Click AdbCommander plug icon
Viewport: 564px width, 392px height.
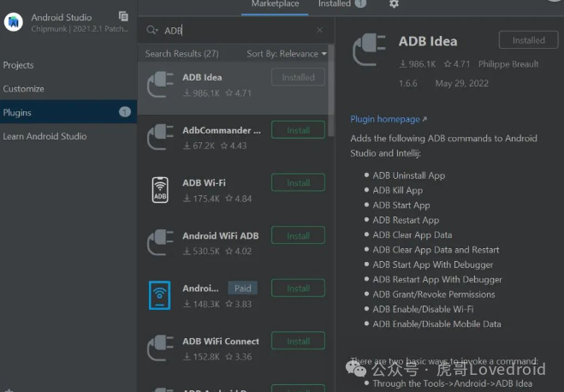(x=160, y=137)
